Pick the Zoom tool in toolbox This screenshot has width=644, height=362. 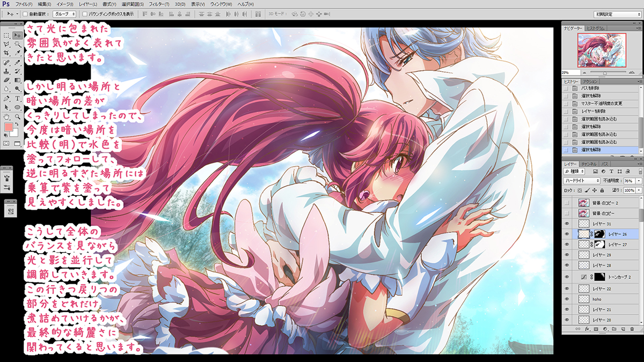[17, 116]
